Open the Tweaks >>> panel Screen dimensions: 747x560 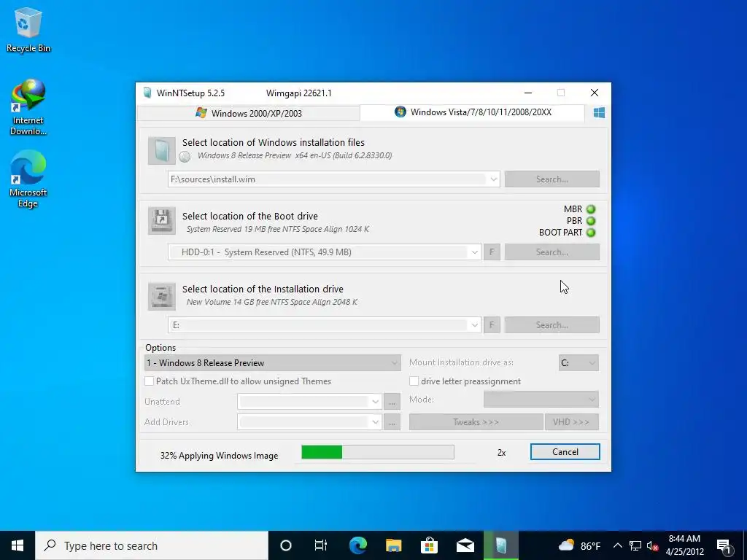pyautogui.click(x=476, y=422)
